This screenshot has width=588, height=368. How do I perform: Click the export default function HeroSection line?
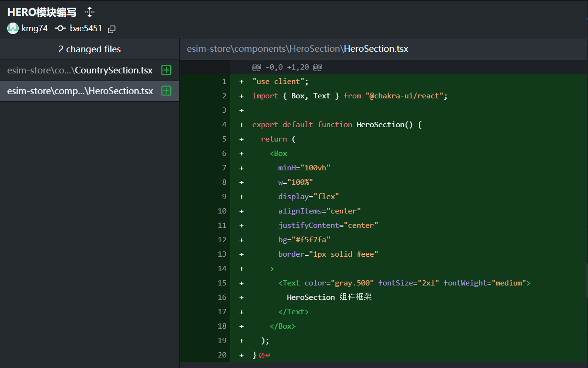click(337, 125)
